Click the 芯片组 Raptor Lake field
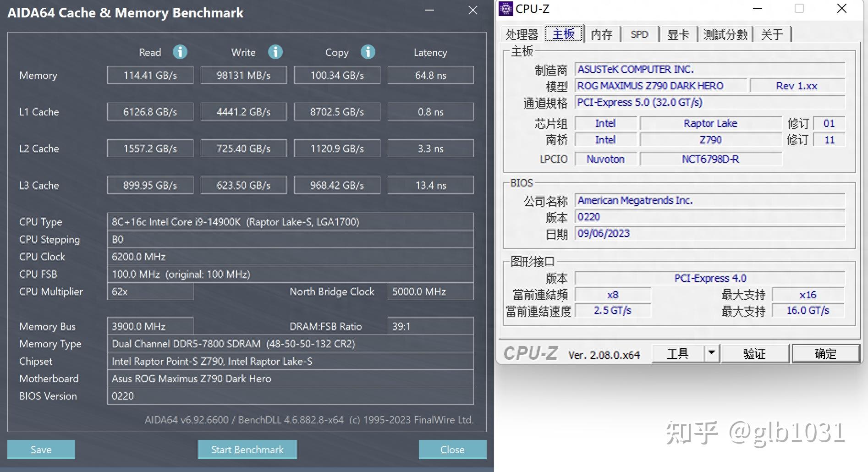Viewport: 868px width, 472px height. 711,123
